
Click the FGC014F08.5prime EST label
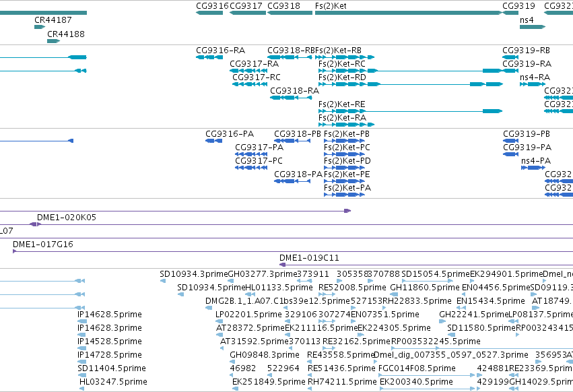(417, 368)
